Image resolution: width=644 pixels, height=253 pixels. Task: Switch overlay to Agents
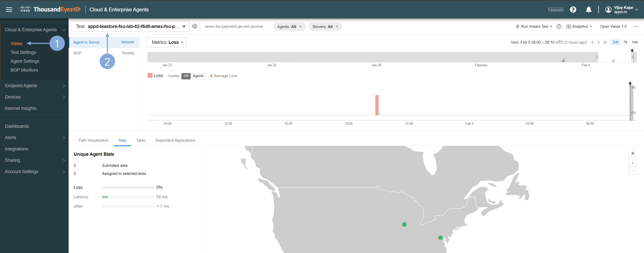tap(198, 76)
